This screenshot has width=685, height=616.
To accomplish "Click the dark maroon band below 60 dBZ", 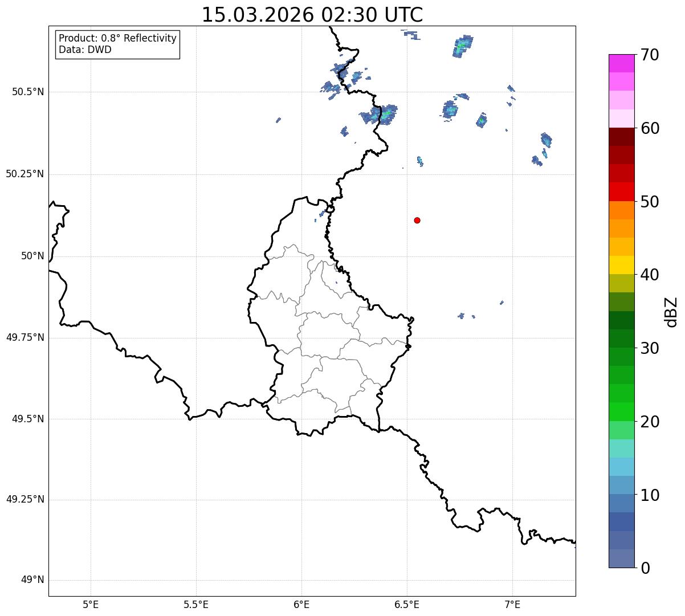I will [621, 137].
